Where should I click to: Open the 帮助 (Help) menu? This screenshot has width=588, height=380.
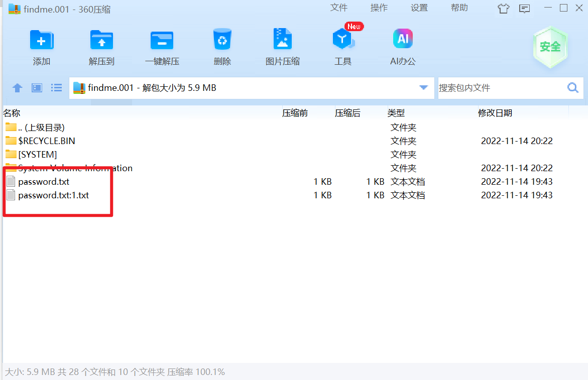click(x=459, y=8)
